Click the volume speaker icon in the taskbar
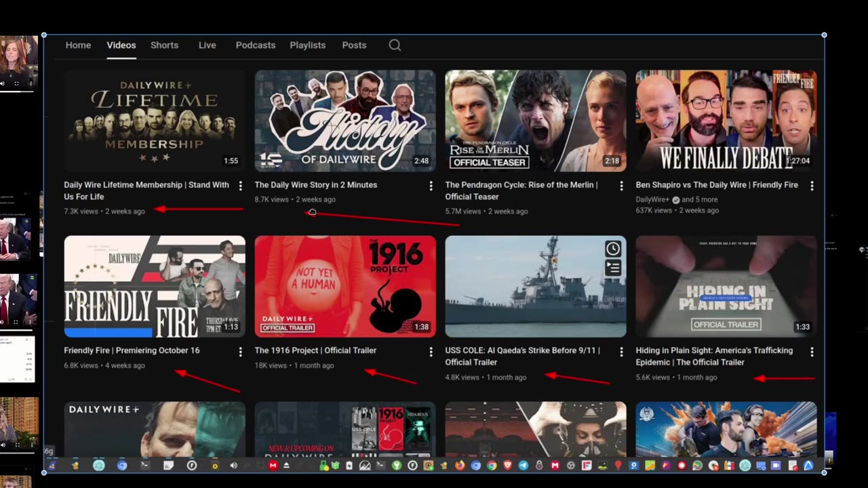 234,466
